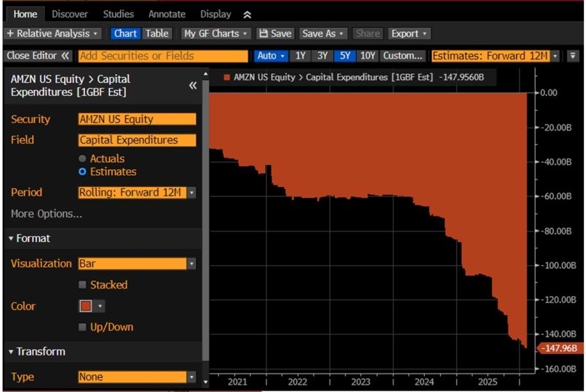Select the Estimates radio button

pyautogui.click(x=83, y=171)
